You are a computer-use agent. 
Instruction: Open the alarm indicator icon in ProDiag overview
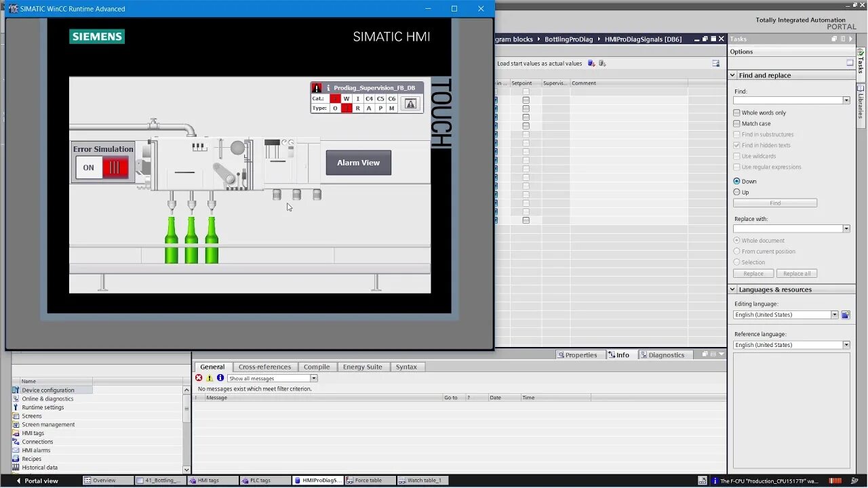point(410,104)
